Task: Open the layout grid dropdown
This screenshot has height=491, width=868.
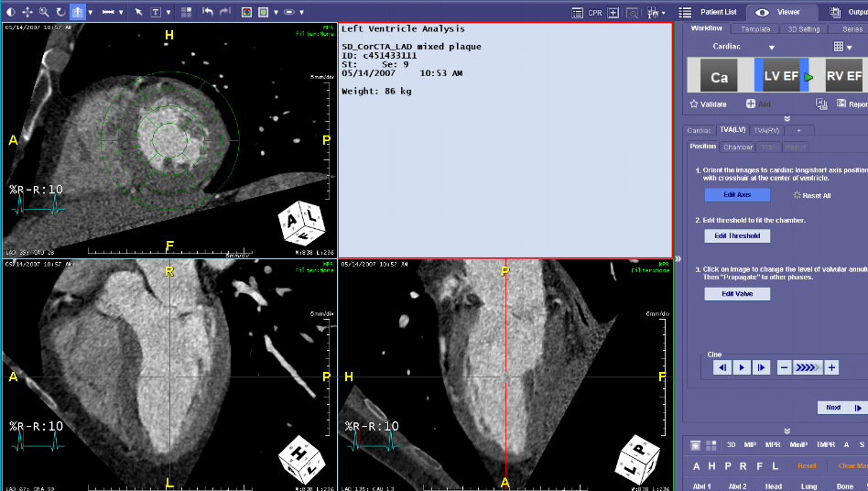Action: [x=842, y=47]
